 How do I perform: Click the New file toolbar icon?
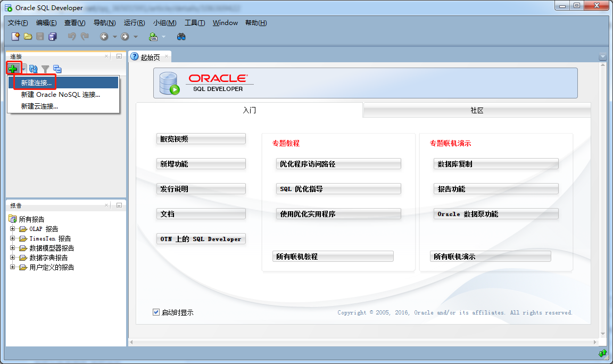(x=15, y=36)
